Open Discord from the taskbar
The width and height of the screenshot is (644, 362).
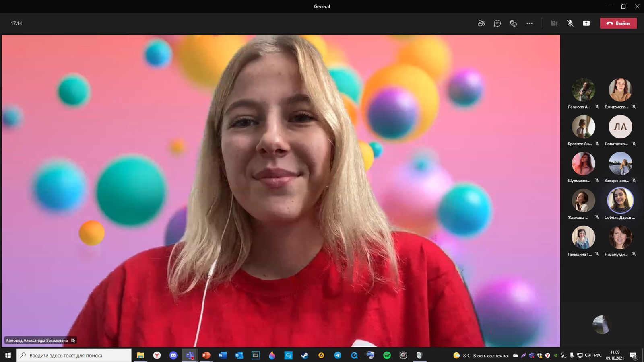(x=173, y=355)
